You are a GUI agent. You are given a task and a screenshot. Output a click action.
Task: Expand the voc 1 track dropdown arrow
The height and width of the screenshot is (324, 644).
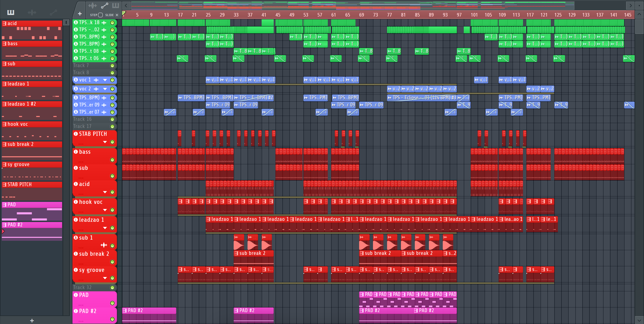click(x=105, y=80)
